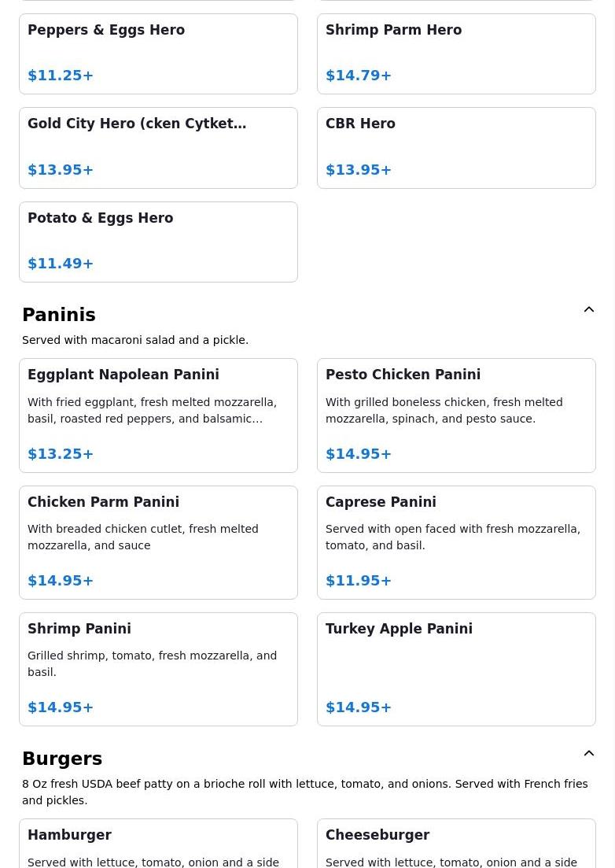Screen dimensions: 615x868
Task: Click the Burgers section heading
Action: click(62, 759)
